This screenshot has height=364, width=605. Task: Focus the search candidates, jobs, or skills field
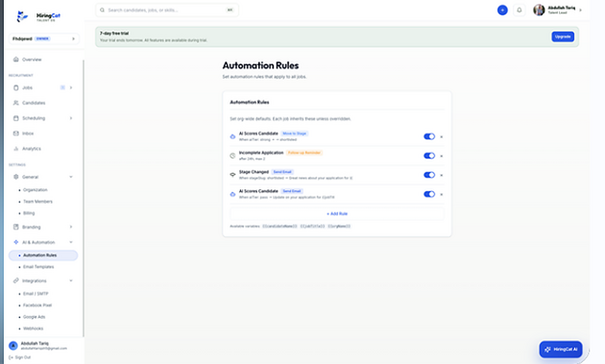pos(167,10)
